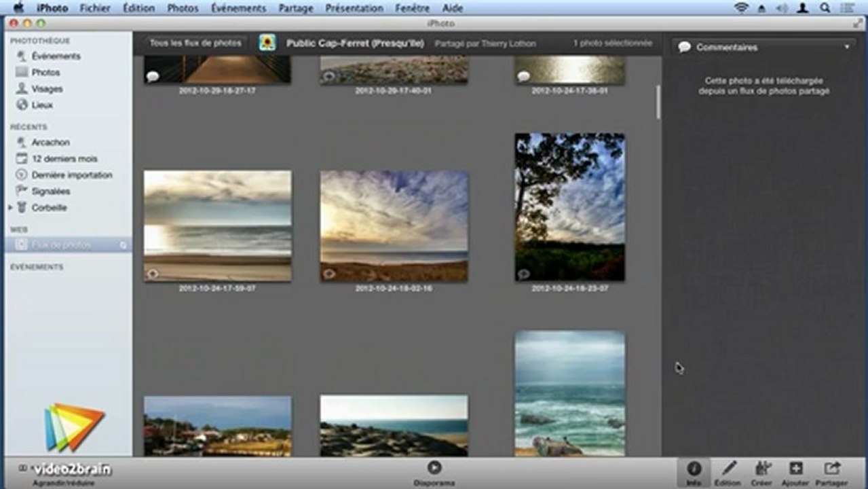
Task: Open the Créer toolbar icon
Action: point(762,473)
